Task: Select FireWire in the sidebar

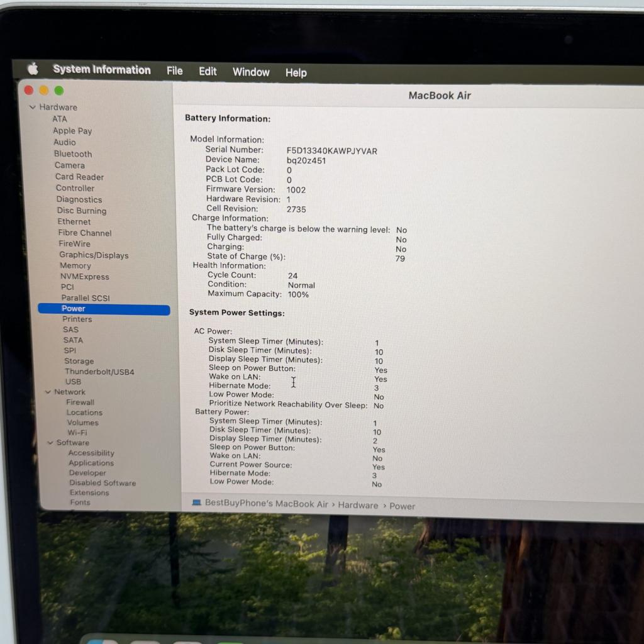Action: (x=74, y=243)
